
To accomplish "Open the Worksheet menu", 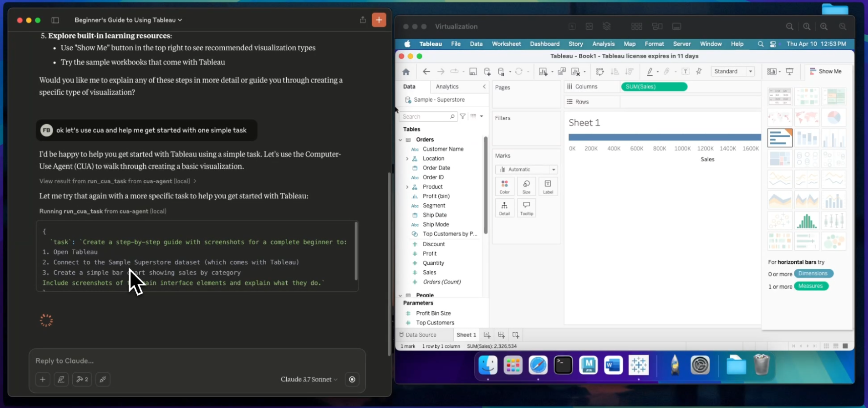I will (x=506, y=44).
